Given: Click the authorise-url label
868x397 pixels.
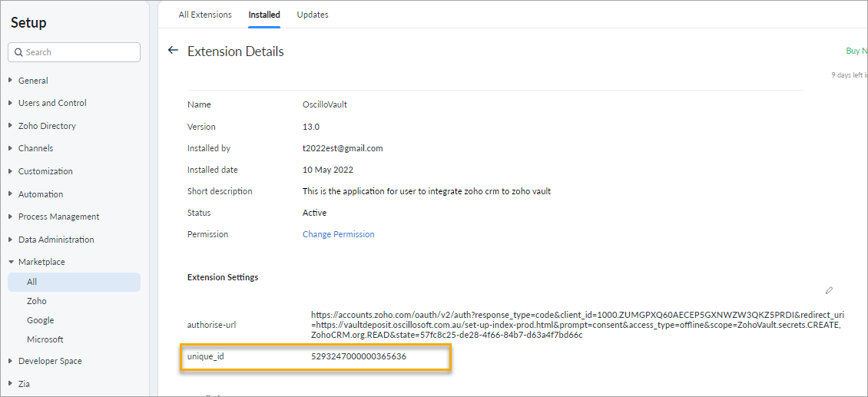Looking at the screenshot, I should (x=210, y=325).
